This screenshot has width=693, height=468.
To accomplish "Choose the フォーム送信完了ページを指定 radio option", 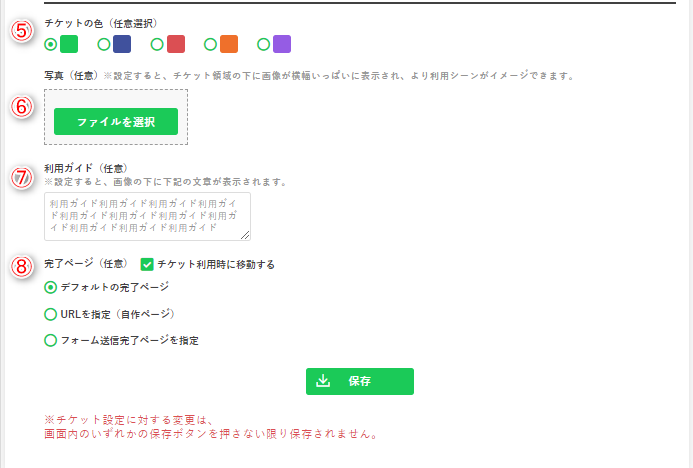I will [51, 340].
